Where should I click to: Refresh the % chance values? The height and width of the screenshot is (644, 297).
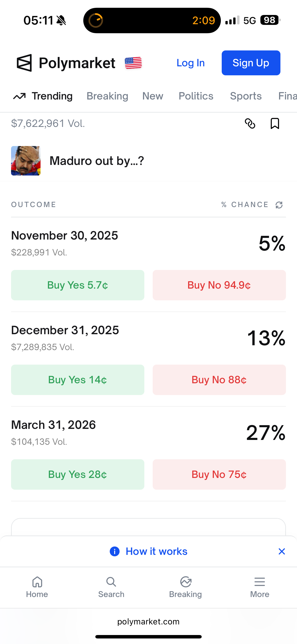[279, 205]
